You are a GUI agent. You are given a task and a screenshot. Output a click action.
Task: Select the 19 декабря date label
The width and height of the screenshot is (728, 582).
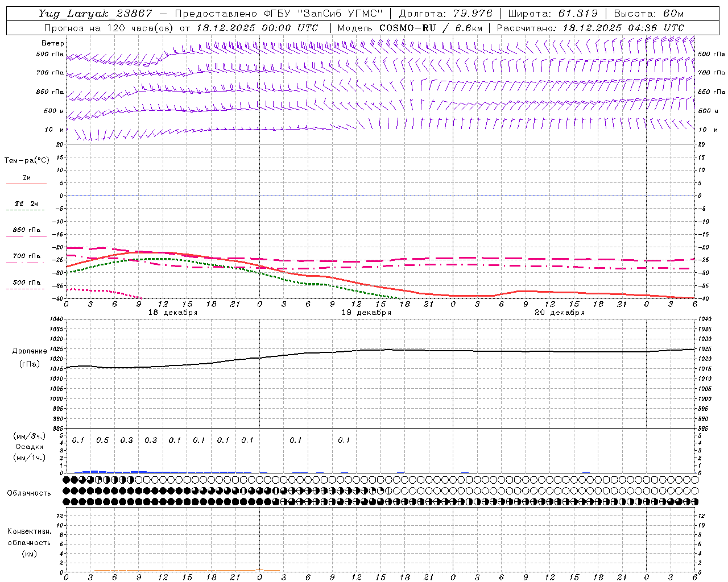366,313
